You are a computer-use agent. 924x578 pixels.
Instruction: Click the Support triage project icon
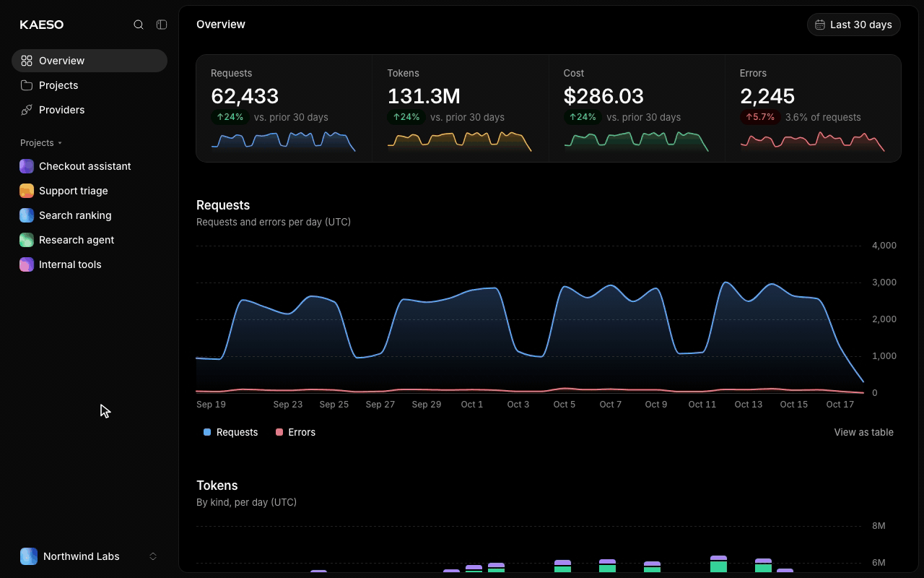tap(27, 191)
